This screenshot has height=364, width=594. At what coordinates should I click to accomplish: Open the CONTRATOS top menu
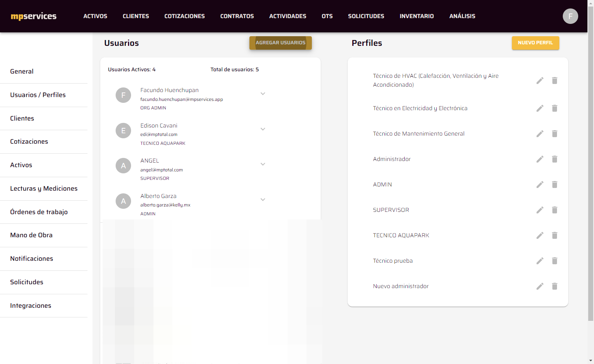pos(237,16)
